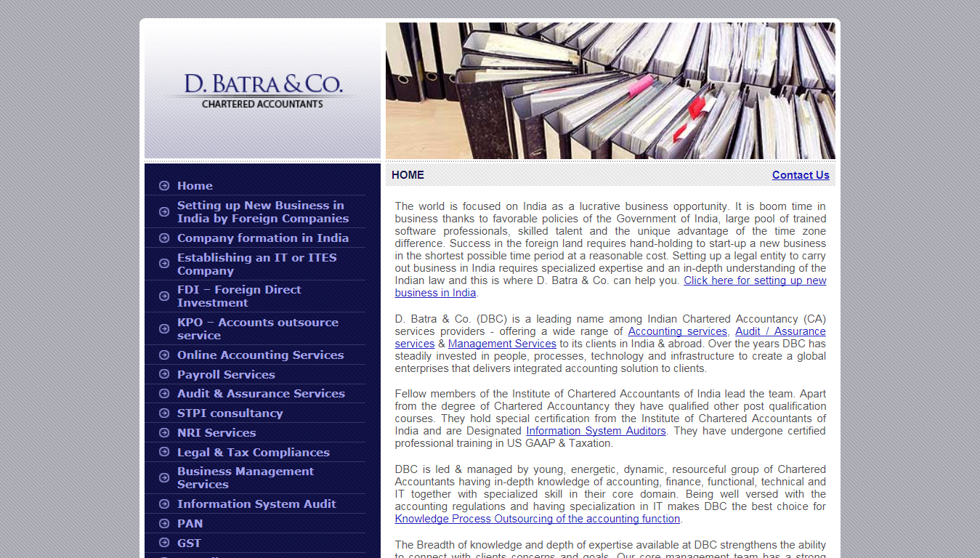Click arrow icon beside NRI Services
The width and height of the screenshot is (980, 558).
(164, 433)
